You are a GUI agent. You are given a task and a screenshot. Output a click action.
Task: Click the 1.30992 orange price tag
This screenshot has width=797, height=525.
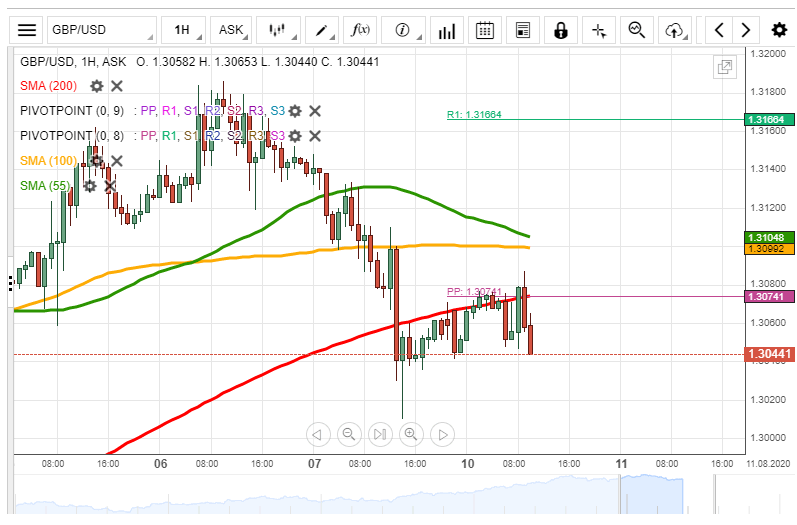pos(769,249)
